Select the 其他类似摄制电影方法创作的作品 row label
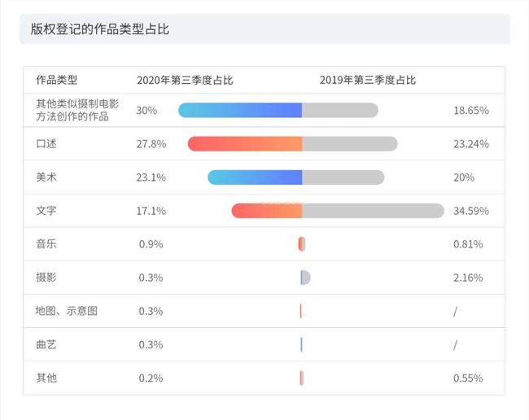The image size is (529, 420). 72,110
